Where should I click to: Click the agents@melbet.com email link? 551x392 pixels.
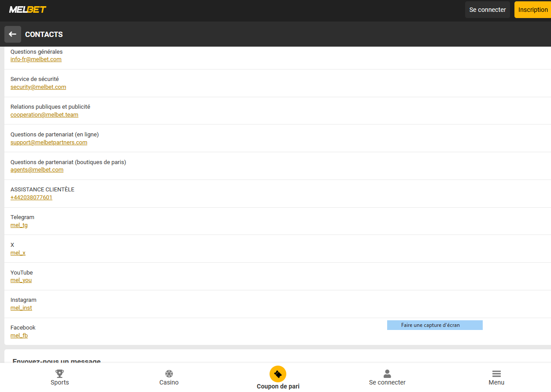click(37, 170)
